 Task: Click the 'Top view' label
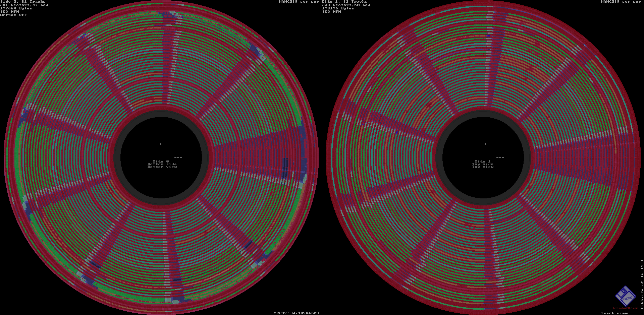coord(483,167)
